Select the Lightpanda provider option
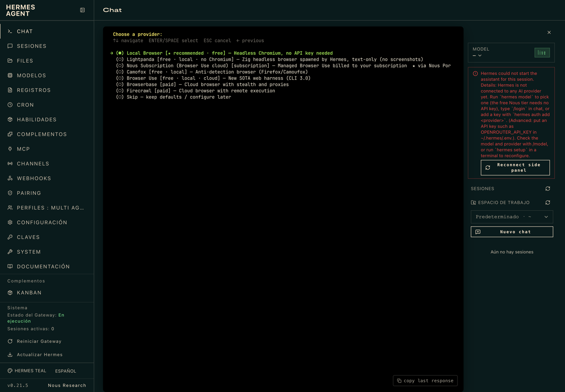This screenshot has width=565, height=392. (270, 60)
